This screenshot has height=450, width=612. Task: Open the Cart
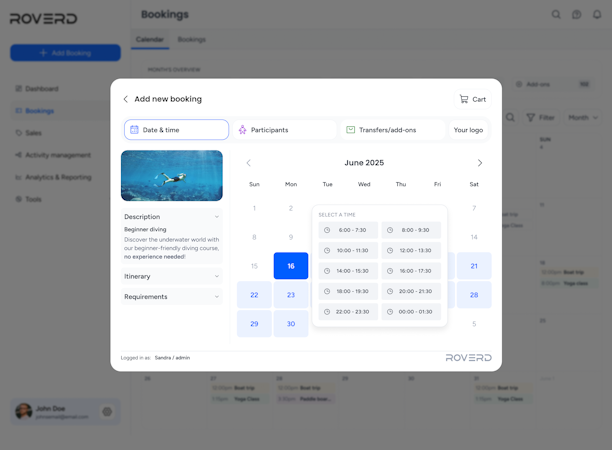point(473,99)
